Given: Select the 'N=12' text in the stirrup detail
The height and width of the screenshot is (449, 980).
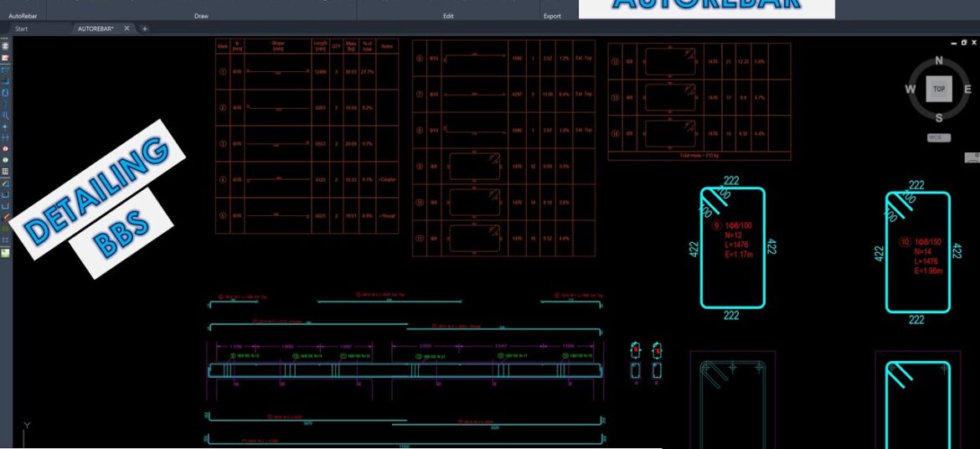Looking at the screenshot, I should point(733,235).
